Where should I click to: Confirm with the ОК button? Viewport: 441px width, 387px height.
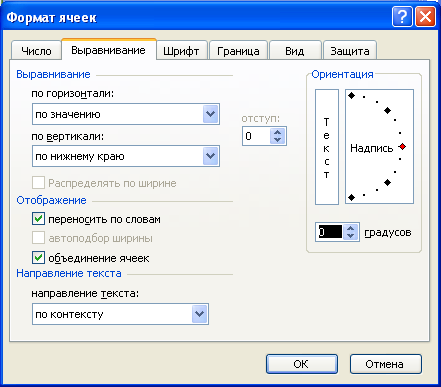click(302, 364)
